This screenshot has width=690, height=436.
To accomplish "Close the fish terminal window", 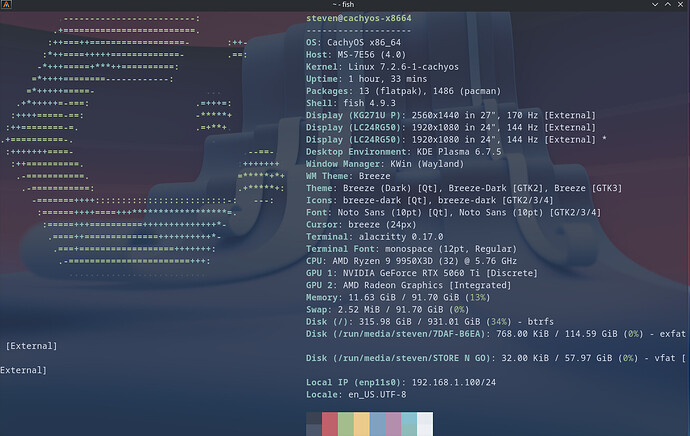I will 680,4.
